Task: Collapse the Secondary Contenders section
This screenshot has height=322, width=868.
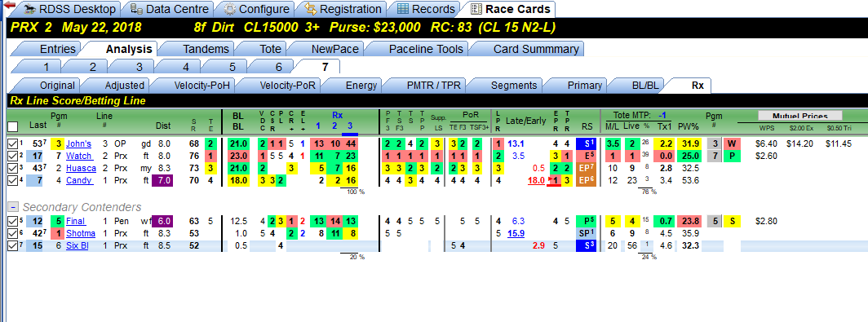Action: pos(12,207)
